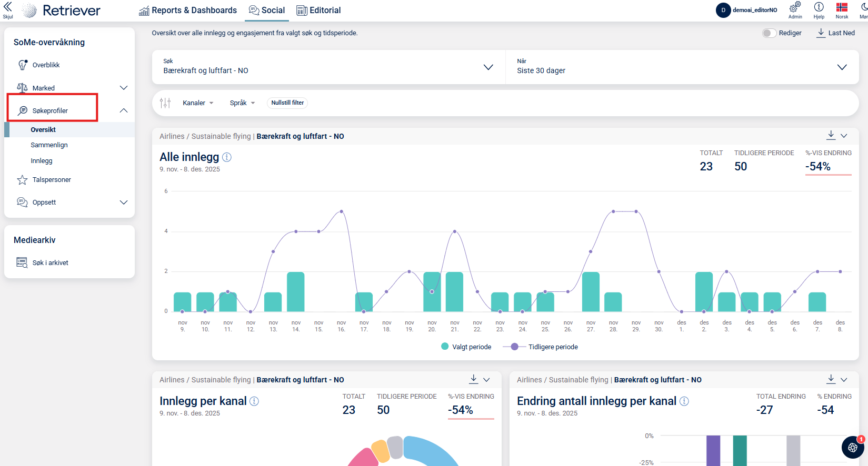Click the Admin gears icon
The image size is (868, 466).
(795, 7)
